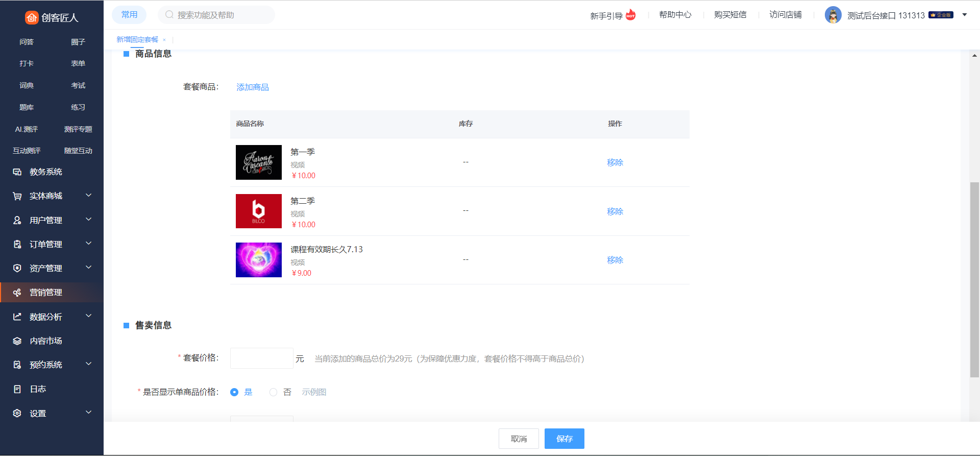Click the vertical page scrollbar
The image size is (980, 456).
tap(974, 279)
